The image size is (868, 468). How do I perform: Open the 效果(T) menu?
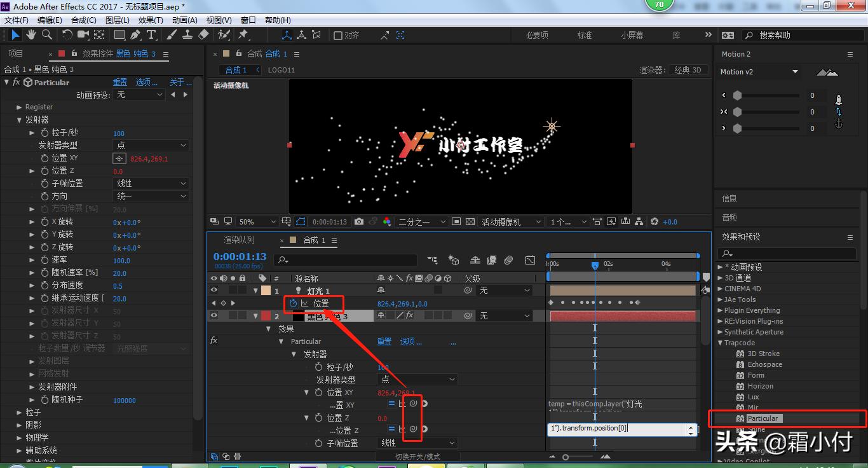[x=151, y=20]
